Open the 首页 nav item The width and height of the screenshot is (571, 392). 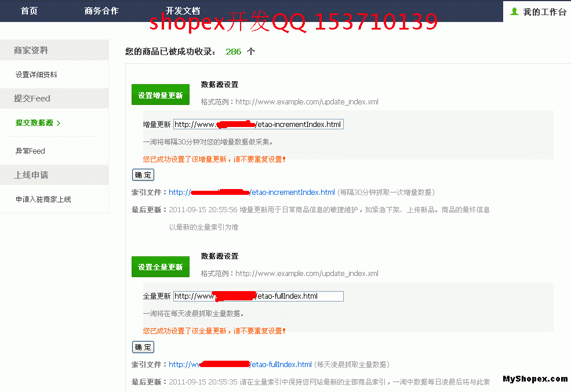tap(29, 11)
